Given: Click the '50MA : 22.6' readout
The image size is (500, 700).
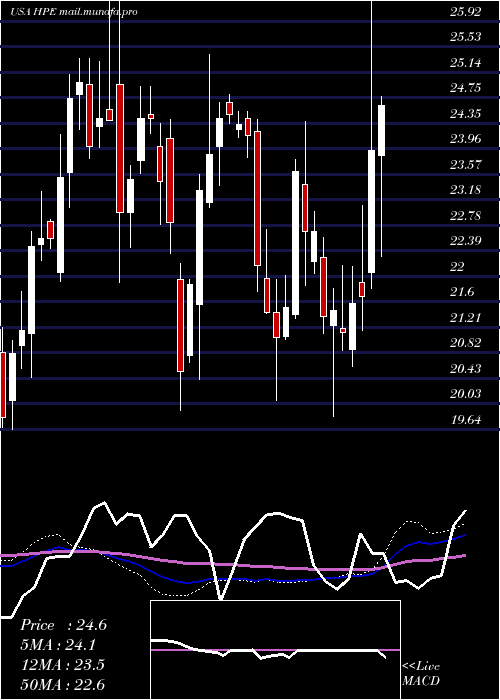Looking at the screenshot, I should 62,684.
